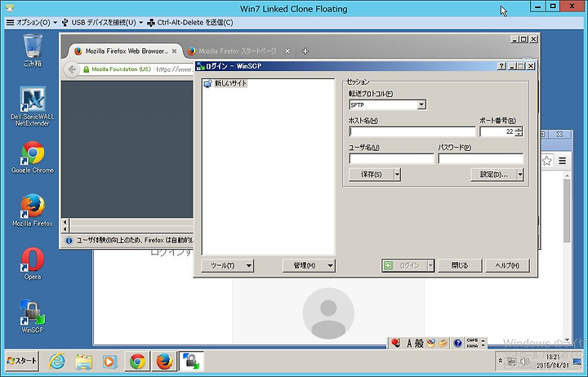Click Firefox horizontal scrollbar left arrow

tap(65, 222)
